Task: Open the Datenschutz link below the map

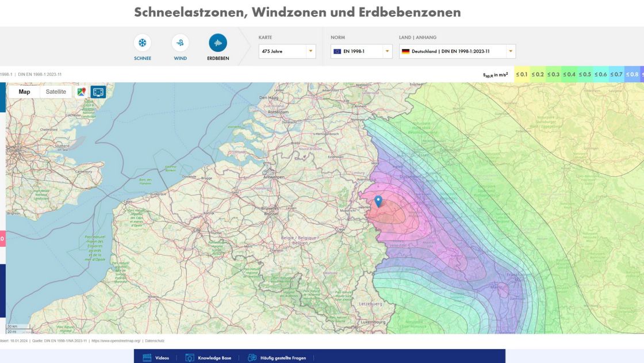Action: [x=155, y=341]
